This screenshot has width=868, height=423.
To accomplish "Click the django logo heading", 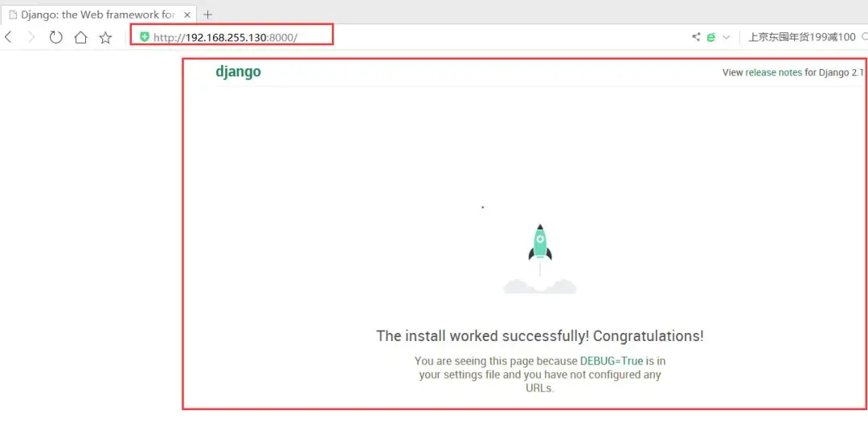I will (x=238, y=72).
